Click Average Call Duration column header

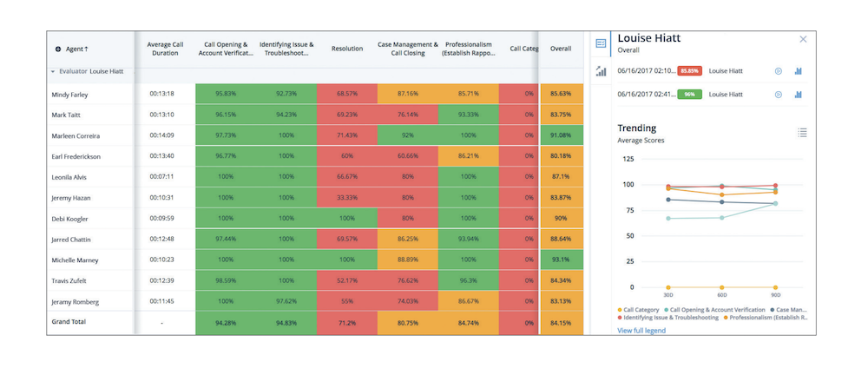click(x=165, y=49)
